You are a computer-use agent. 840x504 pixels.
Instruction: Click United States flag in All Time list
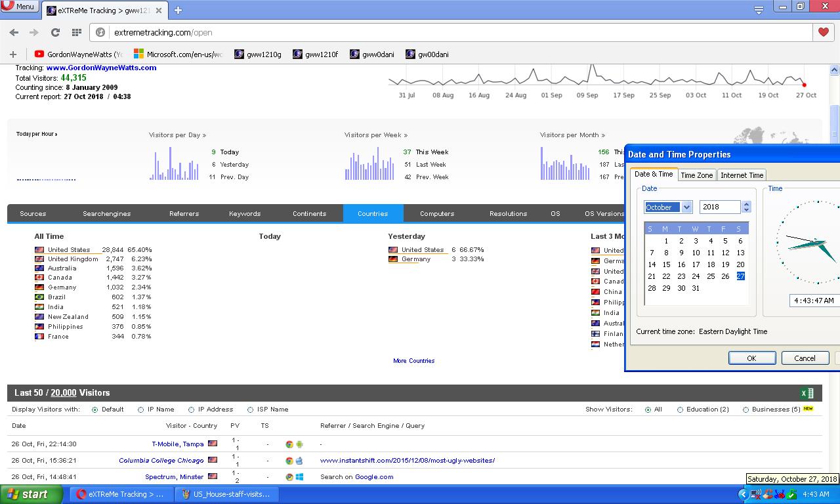click(x=39, y=250)
